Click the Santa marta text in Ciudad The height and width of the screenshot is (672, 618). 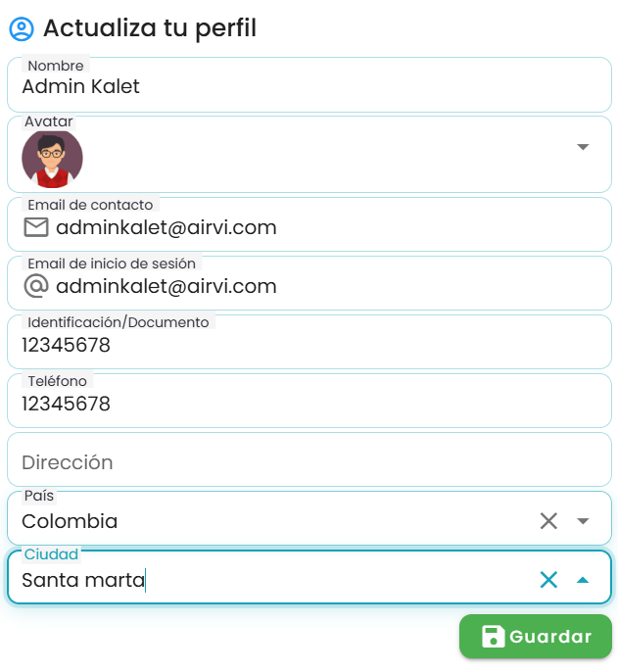coord(83,580)
